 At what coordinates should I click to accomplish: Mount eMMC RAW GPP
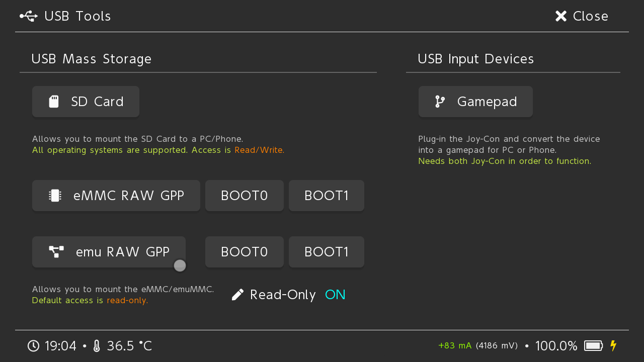click(x=116, y=196)
